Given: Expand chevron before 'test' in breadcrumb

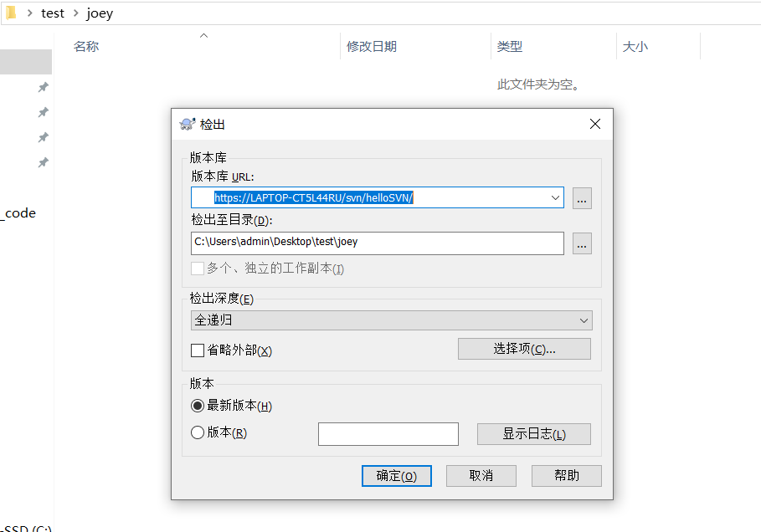Looking at the screenshot, I should point(30,13).
